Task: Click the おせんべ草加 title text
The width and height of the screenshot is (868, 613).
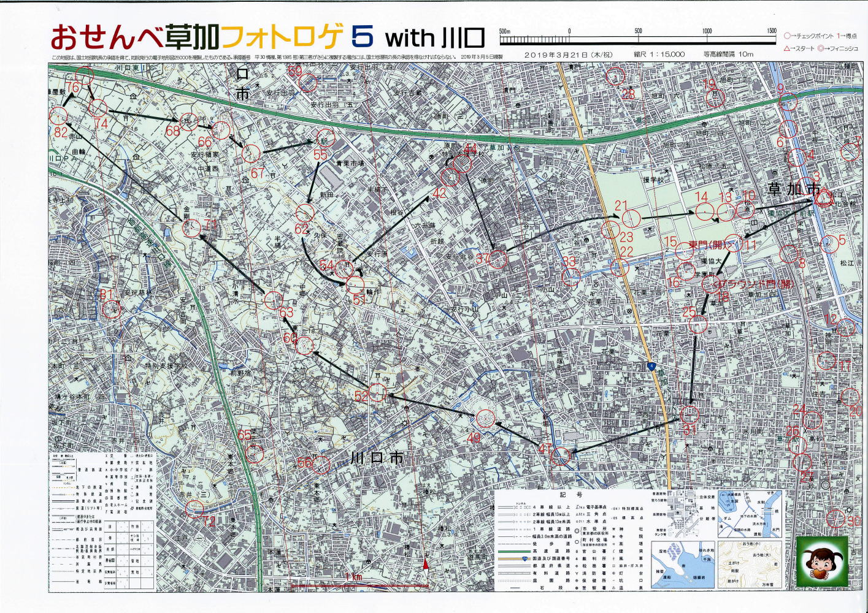Action: click(135, 38)
